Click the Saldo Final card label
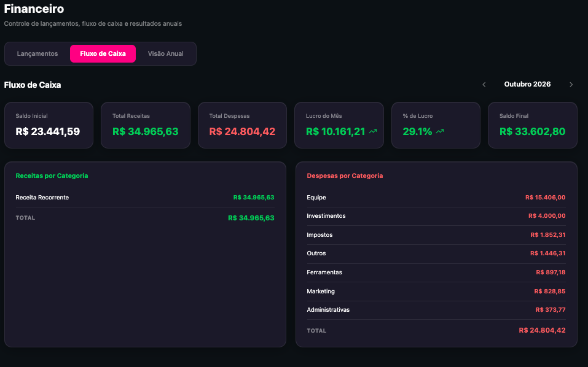 point(514,116)
